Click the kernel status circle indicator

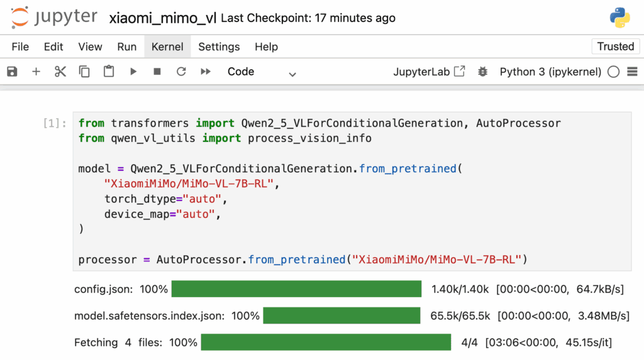[x=614, y=72]
